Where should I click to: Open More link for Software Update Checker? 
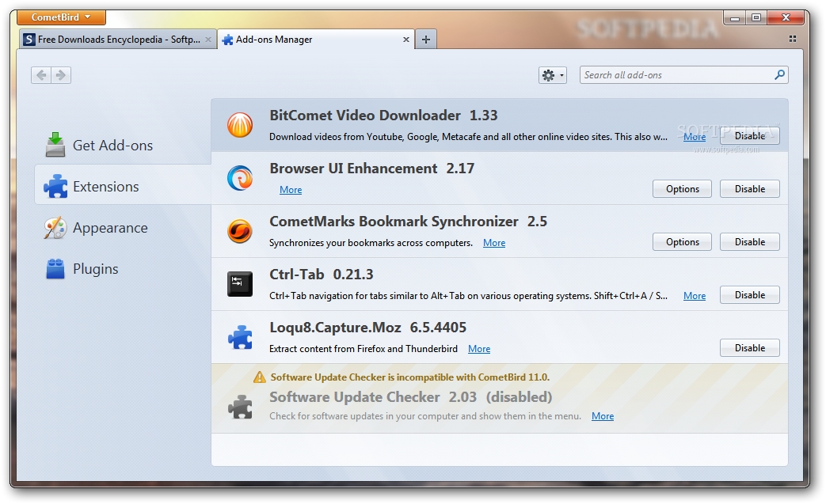pos(603,417)
